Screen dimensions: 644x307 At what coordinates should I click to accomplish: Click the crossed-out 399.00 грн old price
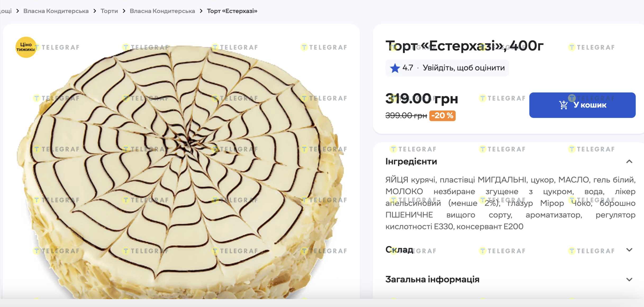[x=406, y=115]
